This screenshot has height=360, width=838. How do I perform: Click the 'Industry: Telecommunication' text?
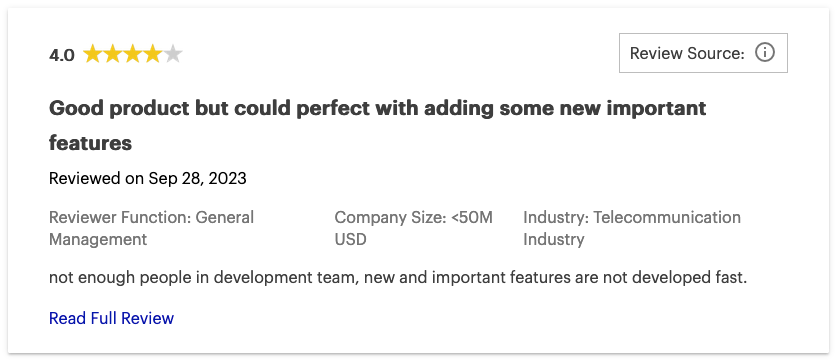[632, 217]
